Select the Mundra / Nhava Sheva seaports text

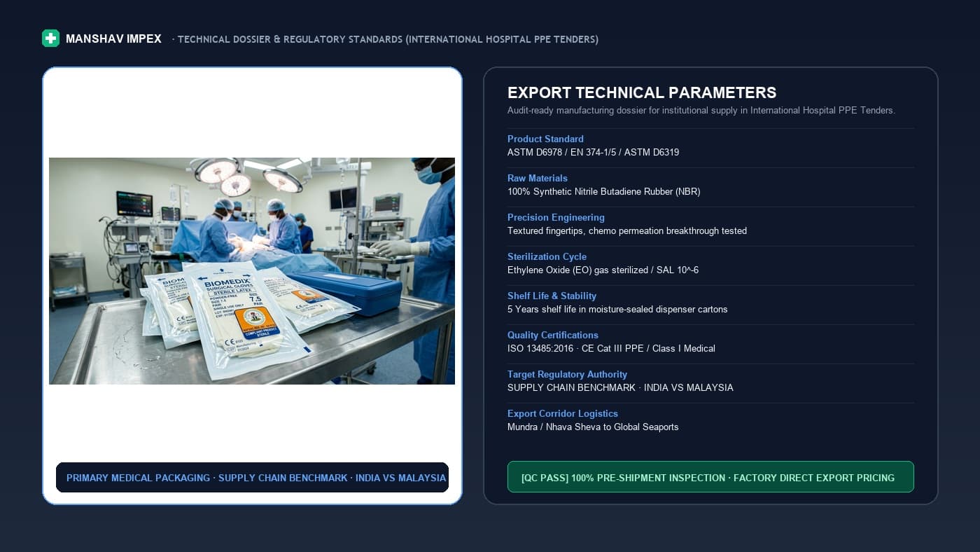[593, 427]
